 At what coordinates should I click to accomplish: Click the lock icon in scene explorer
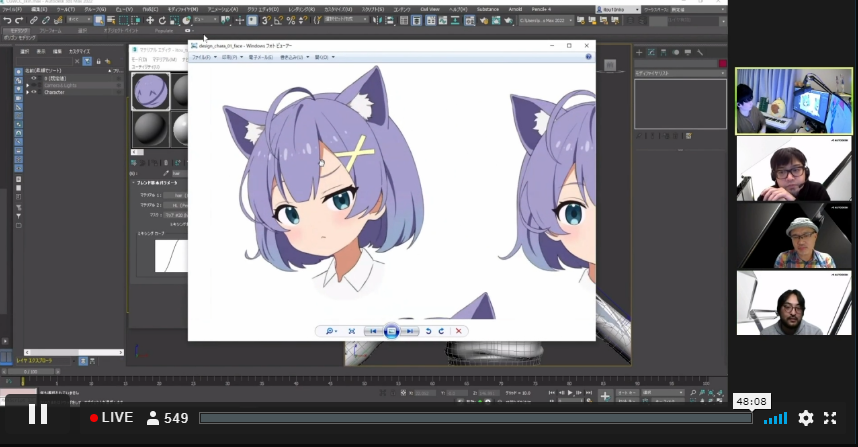(x=98, y=61)
